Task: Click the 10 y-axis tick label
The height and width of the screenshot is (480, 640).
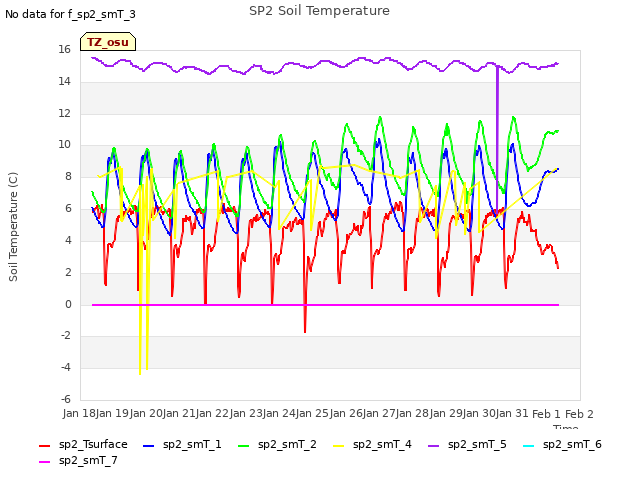Action: pos(64,144)
